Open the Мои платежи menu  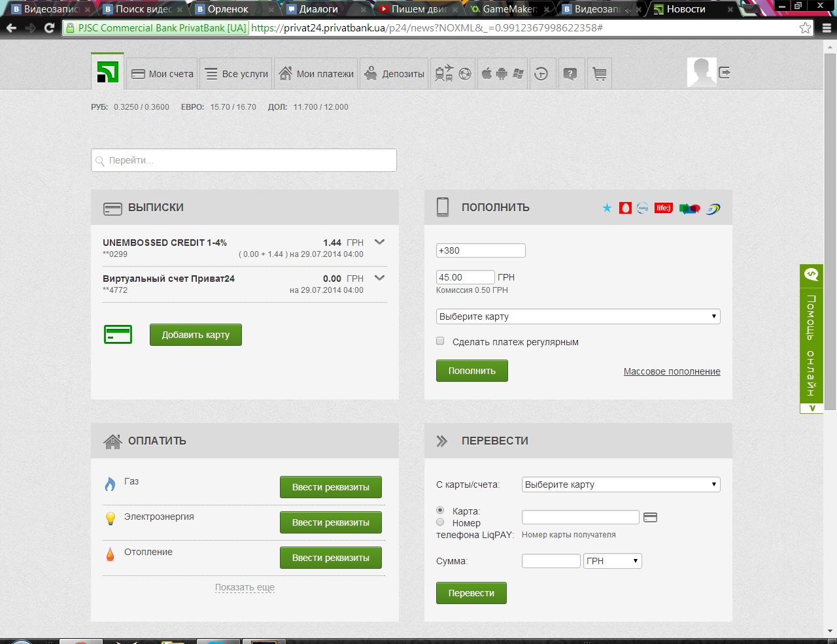tap(316, 74)
